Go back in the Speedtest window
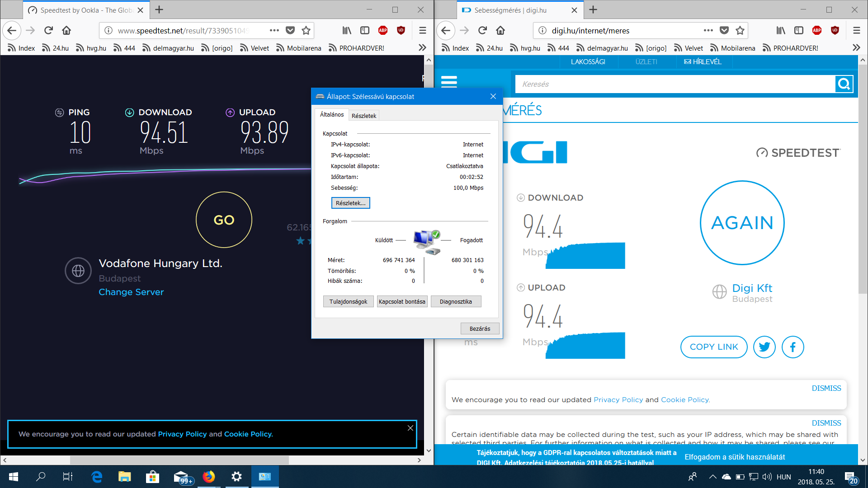Viewport: 868px width, 488px height. 12,30
